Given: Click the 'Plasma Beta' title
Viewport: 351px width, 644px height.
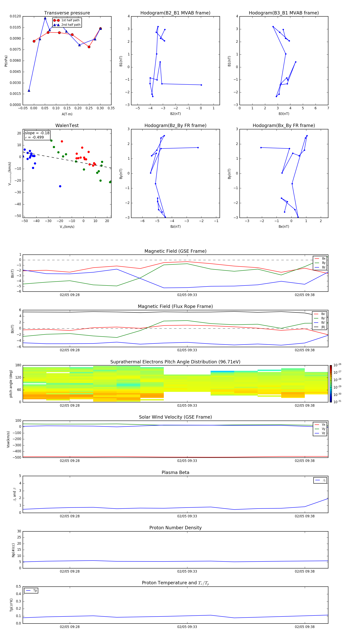Looking at the screenshot, I should point(175,473).
